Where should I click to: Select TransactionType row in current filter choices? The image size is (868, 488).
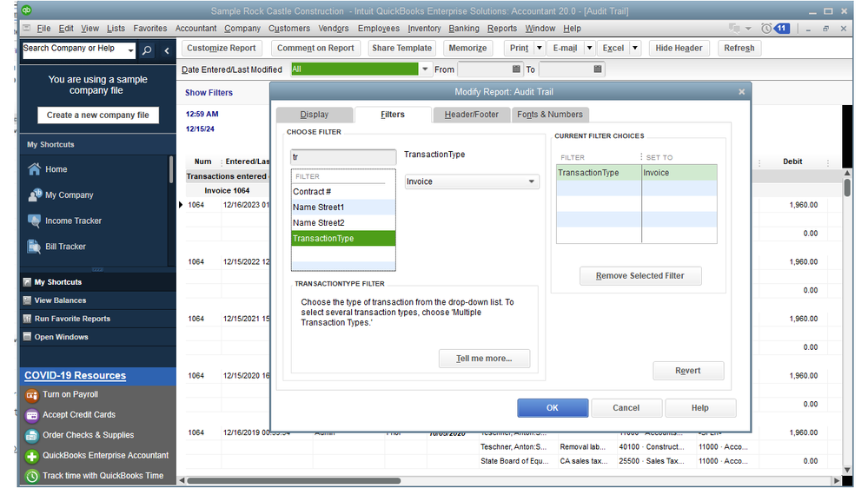(637, 173)
